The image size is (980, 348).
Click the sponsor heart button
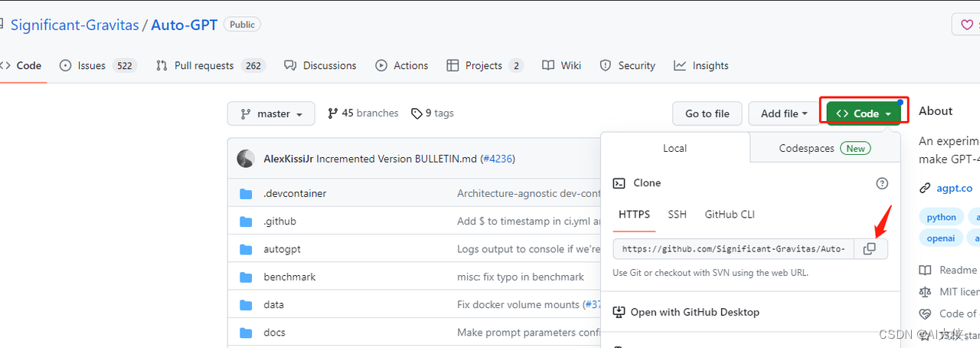click(966, 25)
